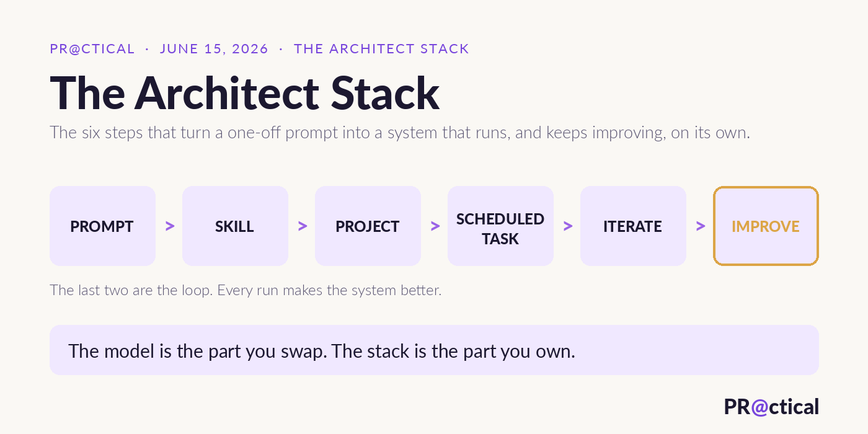Click the arrow before the ITERATE box

click(x=568, y=226)
